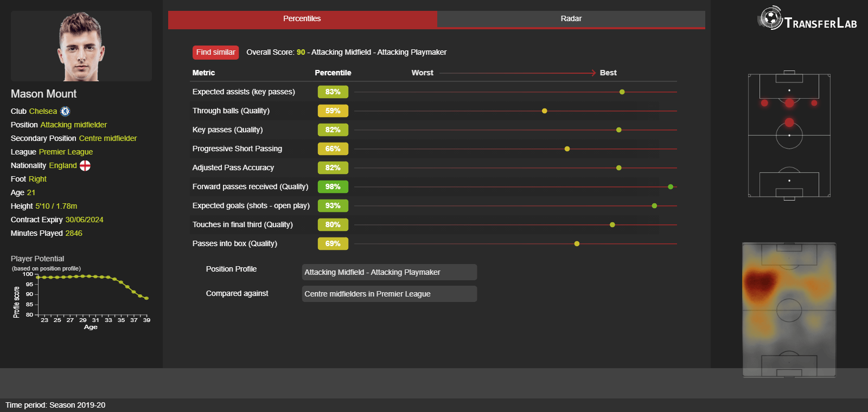Viewport: 868px width, 412px height.
Task: Click the Time period Season 2019-20 text
Action: coord(55,405)
